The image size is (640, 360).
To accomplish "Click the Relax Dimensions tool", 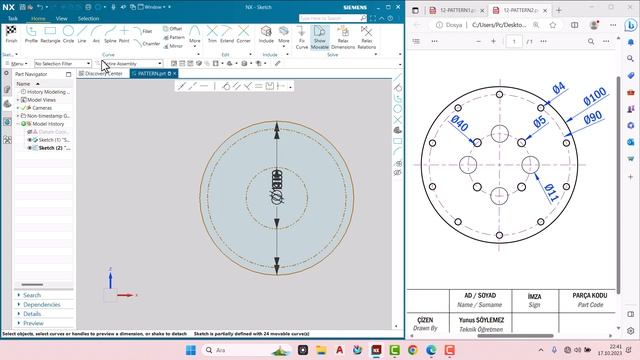I will (343, 36).
